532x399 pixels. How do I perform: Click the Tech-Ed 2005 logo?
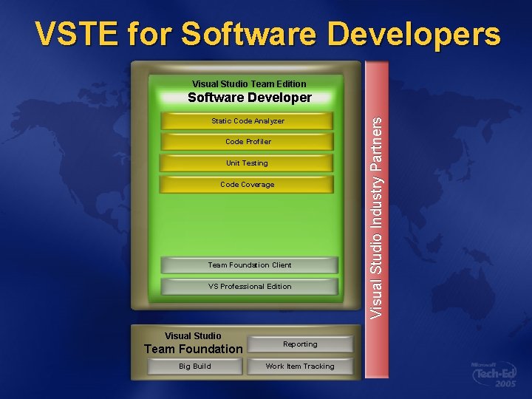(494, 375)
